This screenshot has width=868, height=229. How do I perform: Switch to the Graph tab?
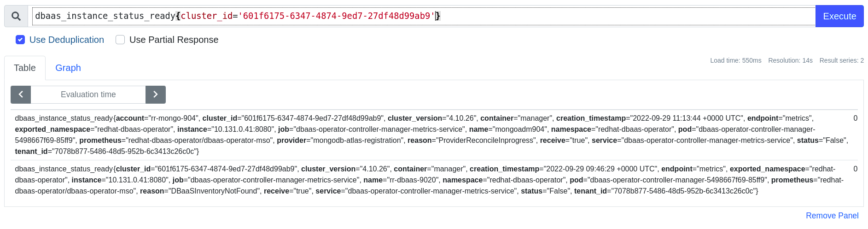[x=68, y=68]
